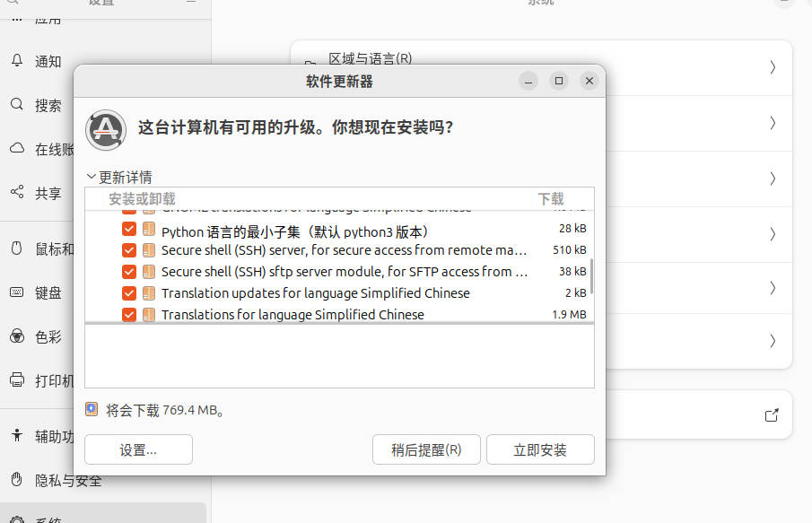Select Python 语言的最小子集 row text
The image size is (812, 523).
click(294, 231)
